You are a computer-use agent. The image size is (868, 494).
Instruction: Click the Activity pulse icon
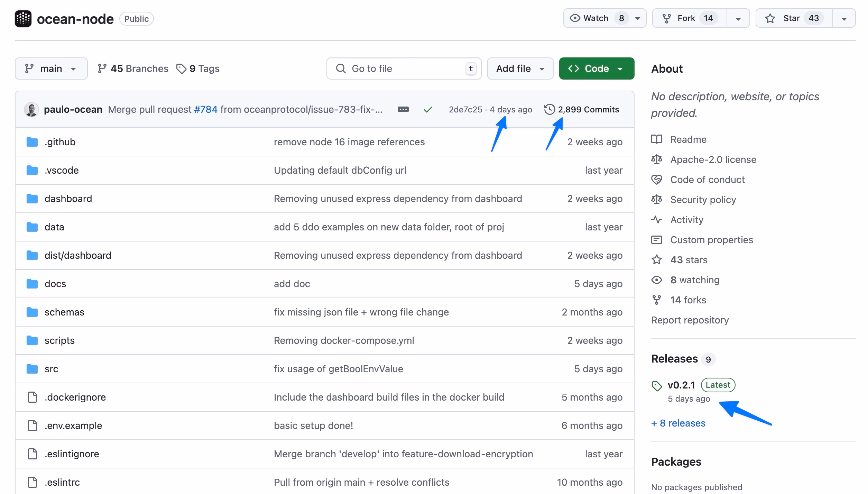tap(657, 220)
